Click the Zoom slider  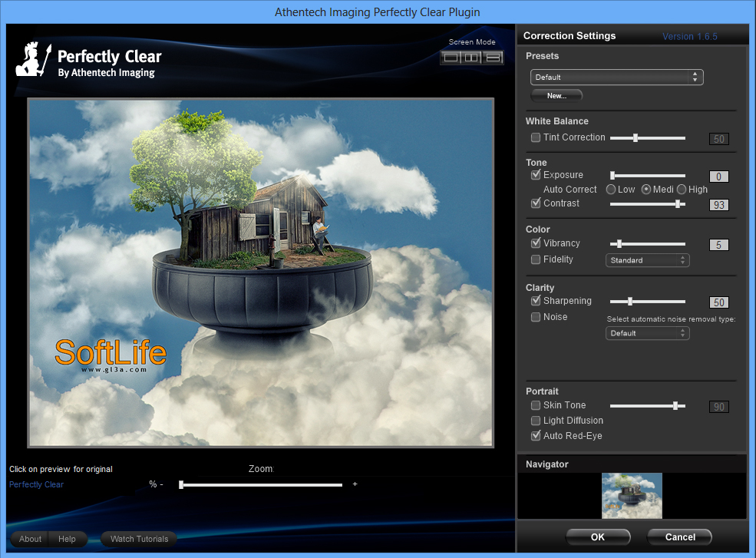(x=260, y=484)
